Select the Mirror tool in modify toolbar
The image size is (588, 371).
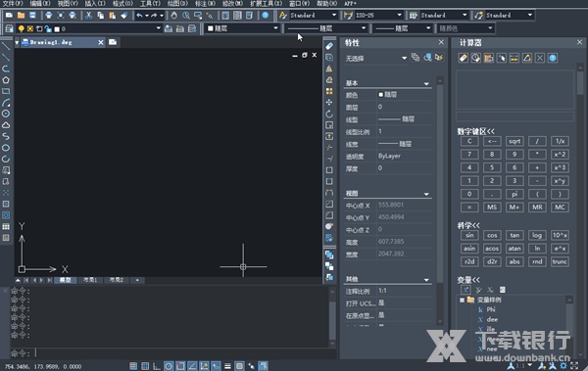pyautogui.click(x=329, y=69)
